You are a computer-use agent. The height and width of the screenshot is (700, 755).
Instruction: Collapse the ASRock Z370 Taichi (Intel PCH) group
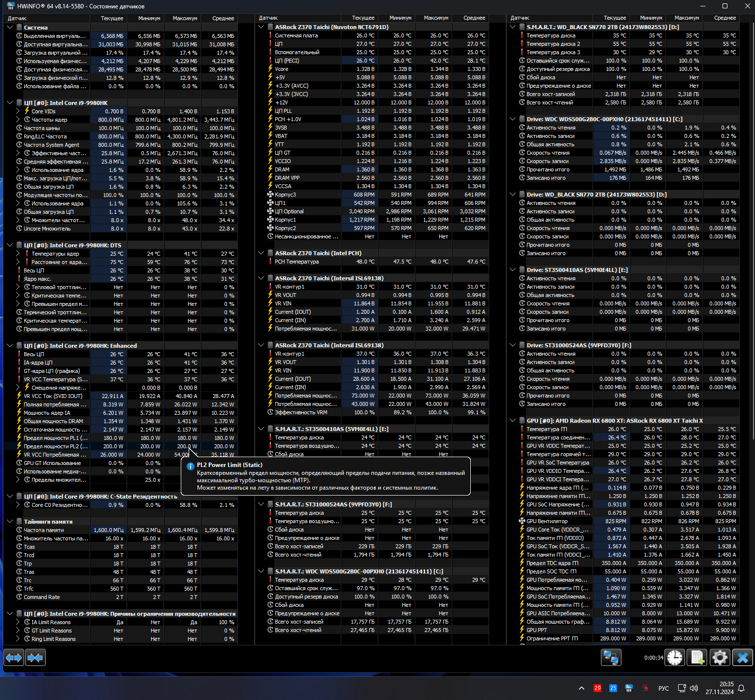(x=261, y=253)
